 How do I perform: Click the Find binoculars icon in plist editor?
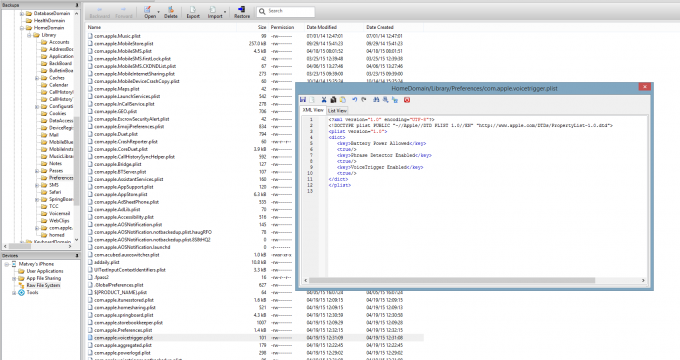[376, 100]
